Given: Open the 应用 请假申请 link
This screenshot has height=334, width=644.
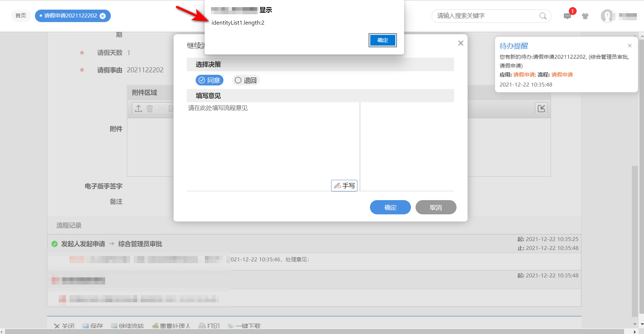Looking at the screenshot, I should pos(524,75).
